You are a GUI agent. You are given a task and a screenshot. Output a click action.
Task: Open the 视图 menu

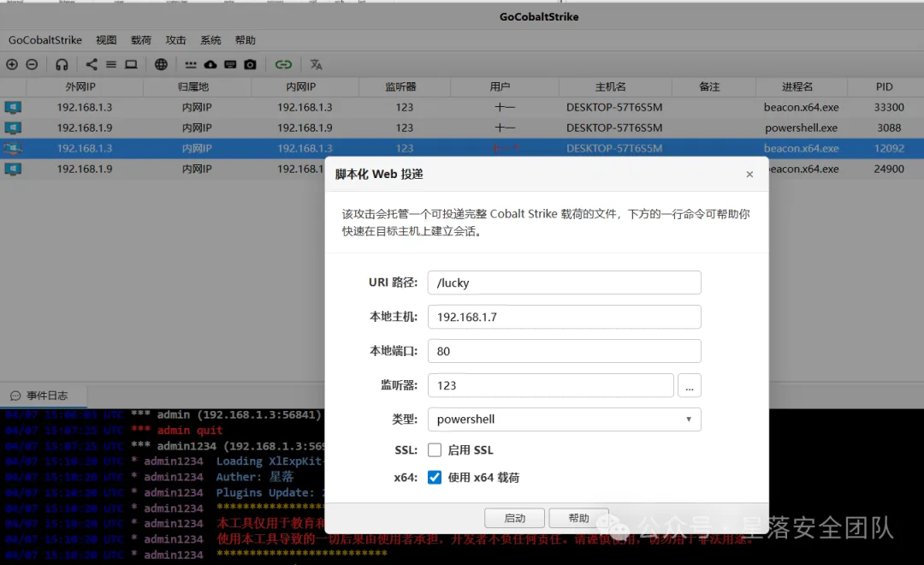click(106, 40)
